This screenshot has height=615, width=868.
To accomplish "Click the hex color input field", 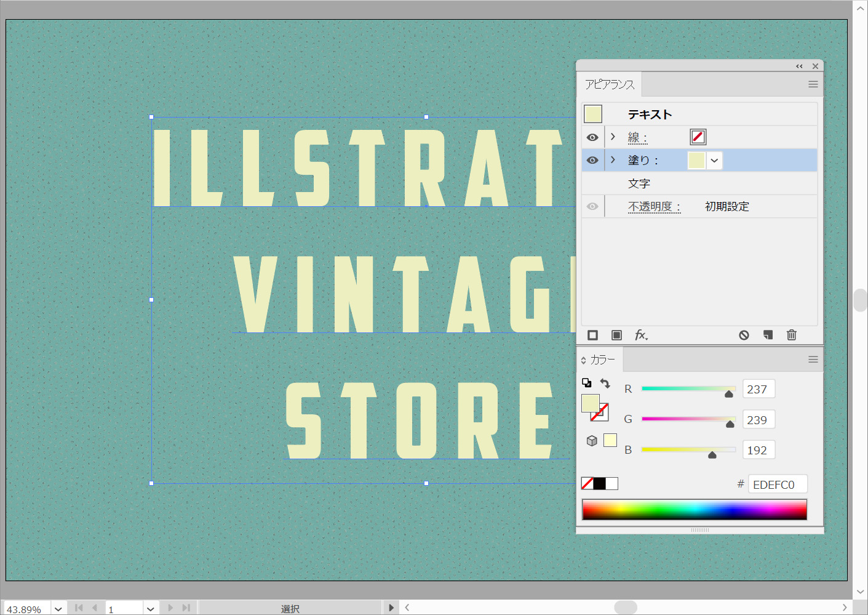I will 777,484.
